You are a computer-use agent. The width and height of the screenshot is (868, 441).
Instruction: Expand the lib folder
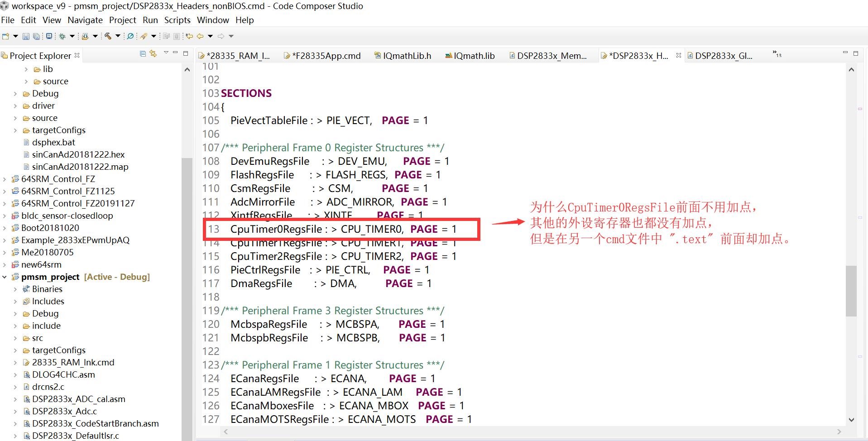pos(26,69)
